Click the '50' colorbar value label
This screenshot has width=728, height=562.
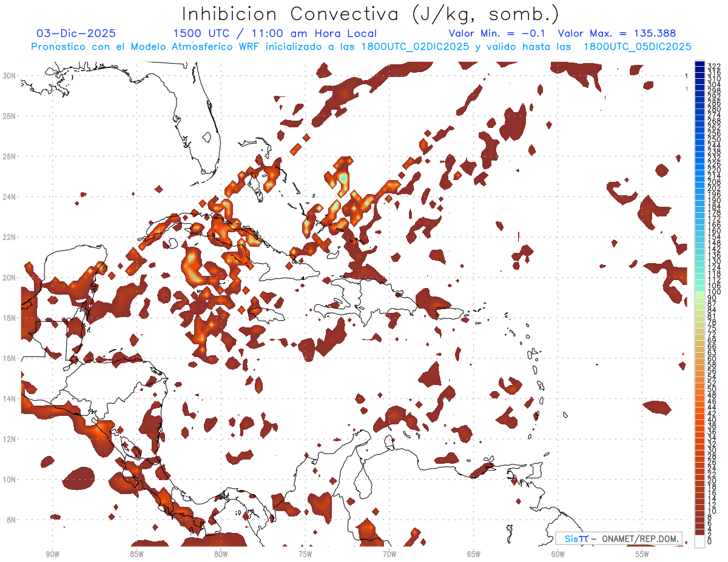[712, 389]
